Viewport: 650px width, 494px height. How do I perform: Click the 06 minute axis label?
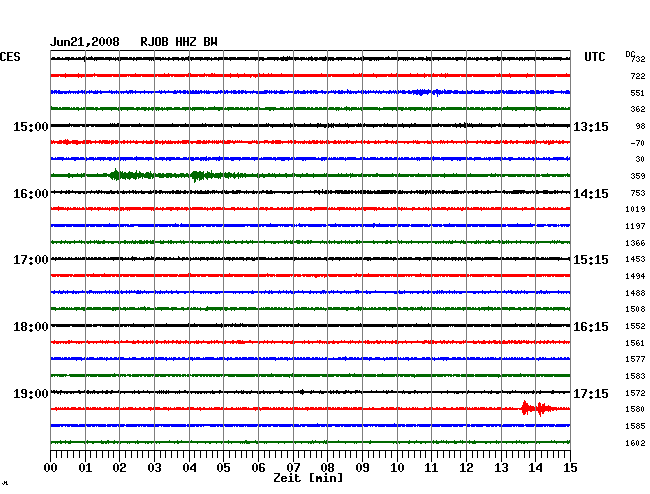[x=258, y=467]
